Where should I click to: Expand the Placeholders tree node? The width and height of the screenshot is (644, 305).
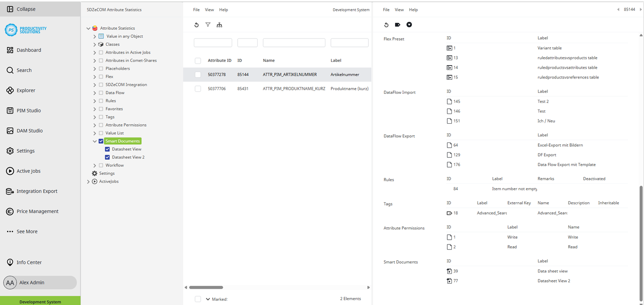(95, 69)
